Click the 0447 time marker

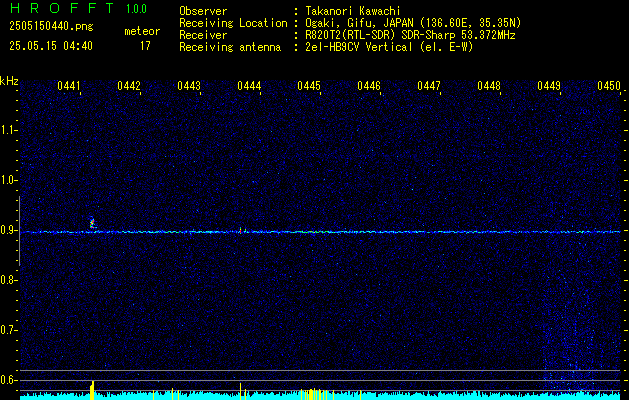[x=429, y=86]
